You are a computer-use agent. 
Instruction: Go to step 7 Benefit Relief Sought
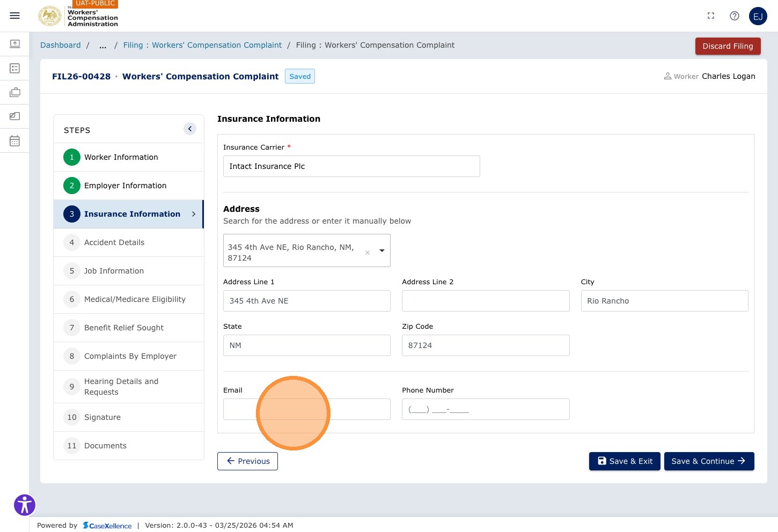click(x=129, y=328)
